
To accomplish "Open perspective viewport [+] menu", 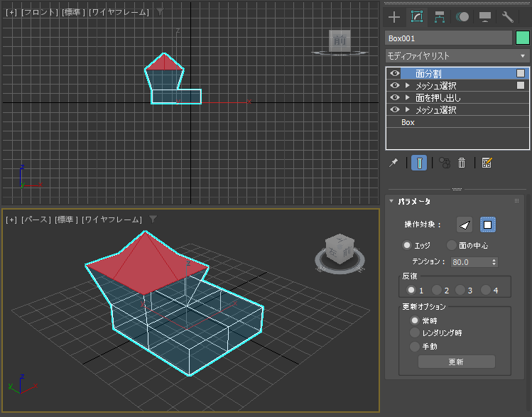I will (x=11, y=220).
